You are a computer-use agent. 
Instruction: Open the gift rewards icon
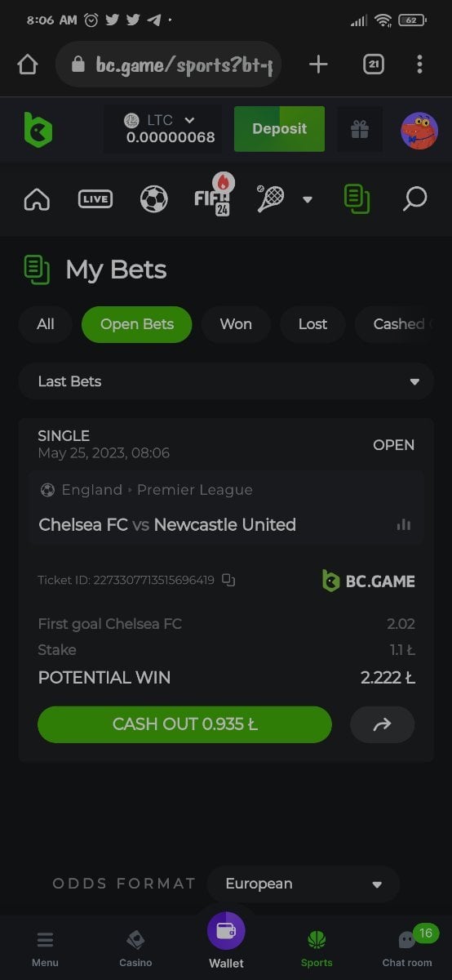click(x=360, y=129)
